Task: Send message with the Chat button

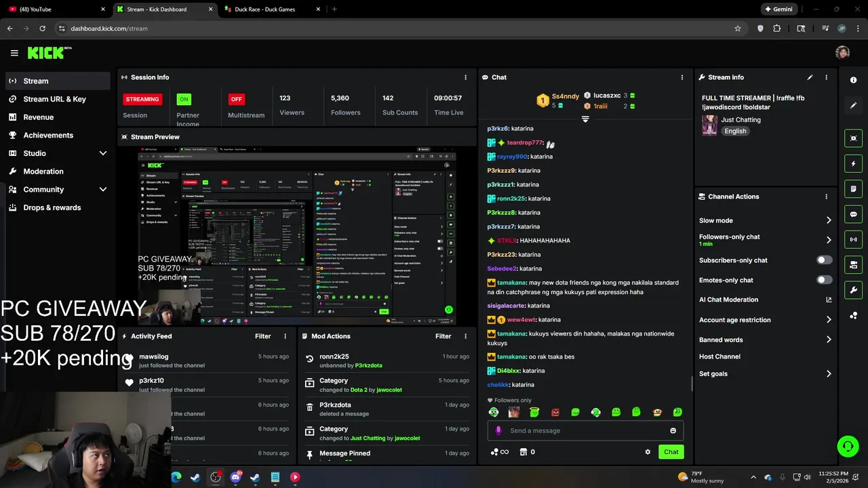Action: [x=671, y=452]
